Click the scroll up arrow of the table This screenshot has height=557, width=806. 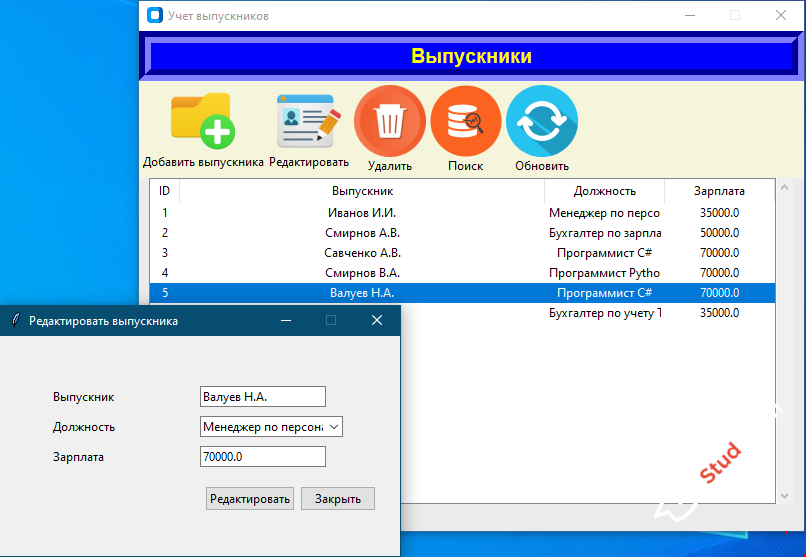point(784,188)
